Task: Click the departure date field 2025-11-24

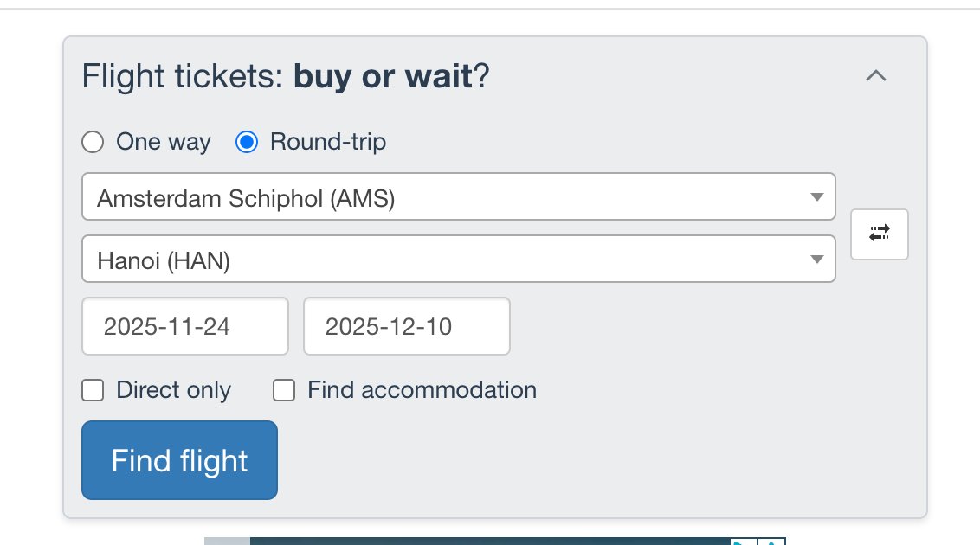Action: tap(185, 326)
